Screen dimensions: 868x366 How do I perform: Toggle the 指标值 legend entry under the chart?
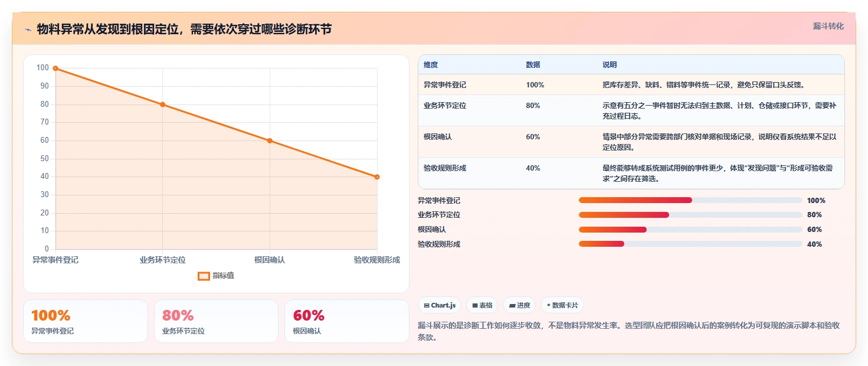point(216,276)
